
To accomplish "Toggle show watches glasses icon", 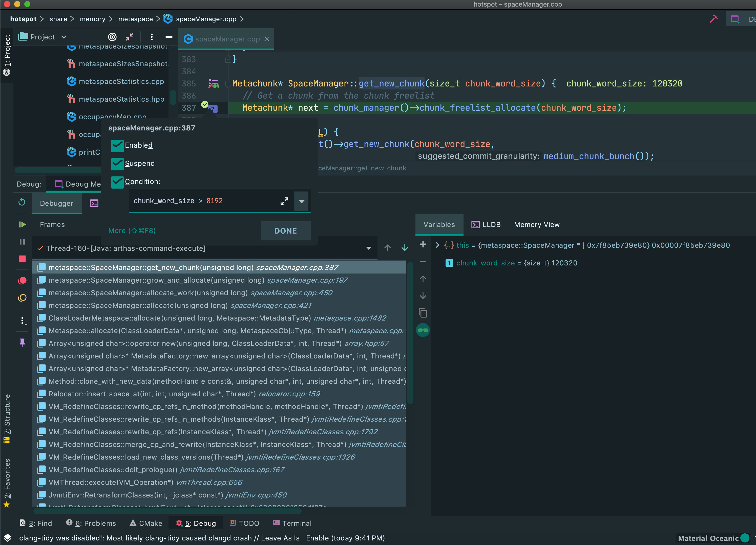I will click(x=423, y=330).
